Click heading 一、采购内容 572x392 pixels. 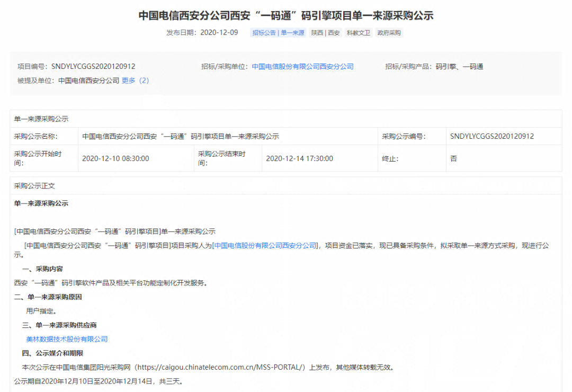coord(42,269)
